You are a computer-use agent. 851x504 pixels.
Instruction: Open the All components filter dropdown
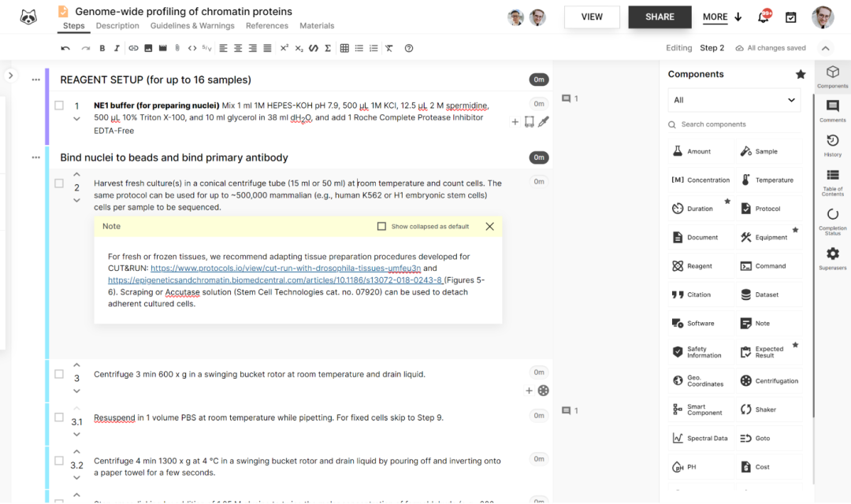coord(734,100)
